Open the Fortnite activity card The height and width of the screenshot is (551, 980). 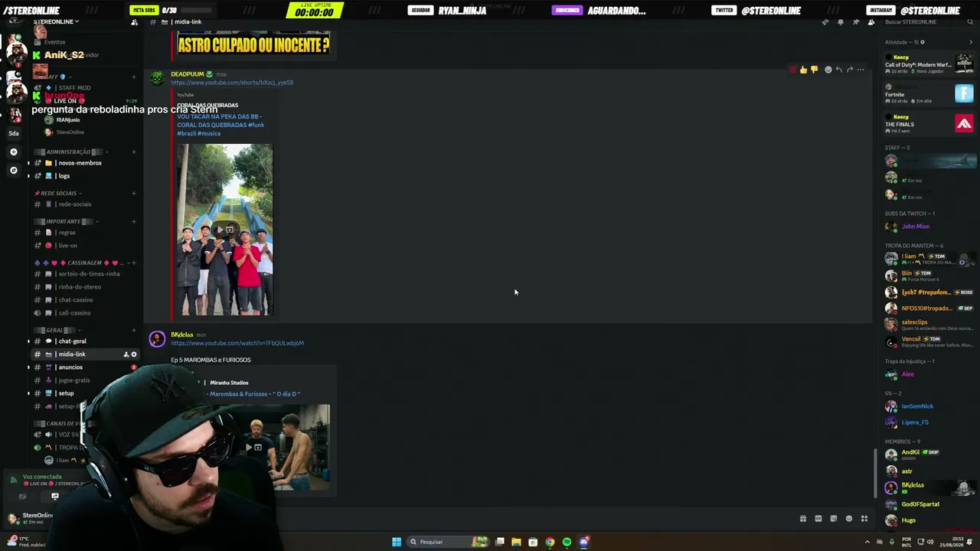929,94
